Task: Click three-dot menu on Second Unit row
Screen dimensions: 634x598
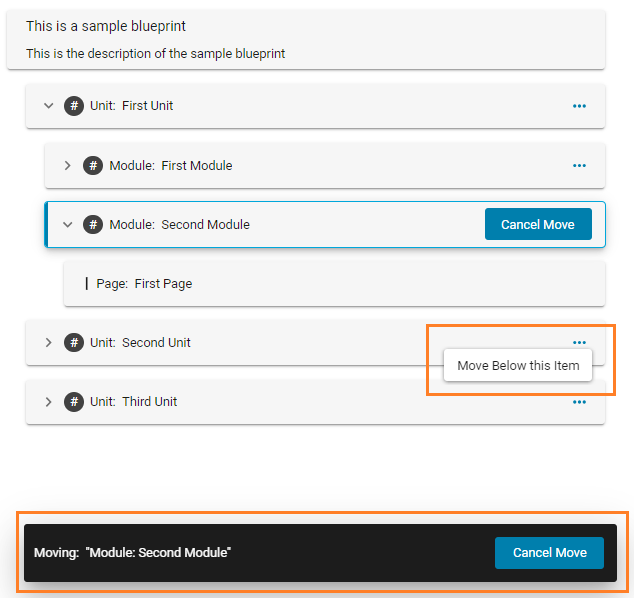Action: coord(579,343)
